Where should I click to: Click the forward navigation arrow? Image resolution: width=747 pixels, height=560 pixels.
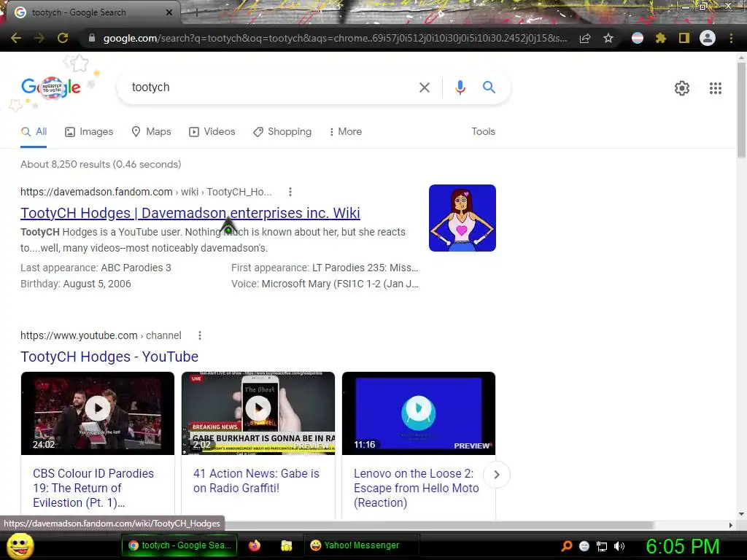point(39,38)
